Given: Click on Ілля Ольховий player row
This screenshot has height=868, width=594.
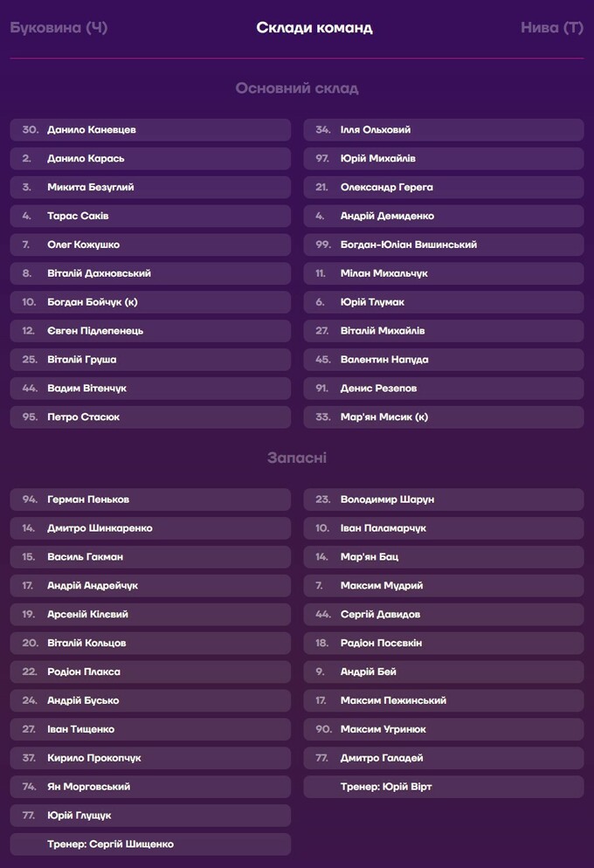Looking at the screenshot, I should point(444,130).
